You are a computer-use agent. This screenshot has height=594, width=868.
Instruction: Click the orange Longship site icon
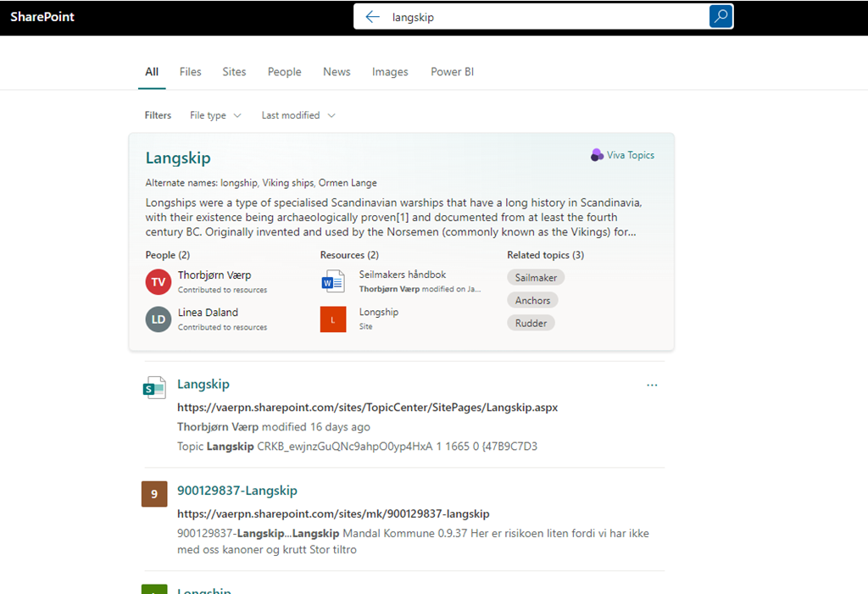pos(333,319)
